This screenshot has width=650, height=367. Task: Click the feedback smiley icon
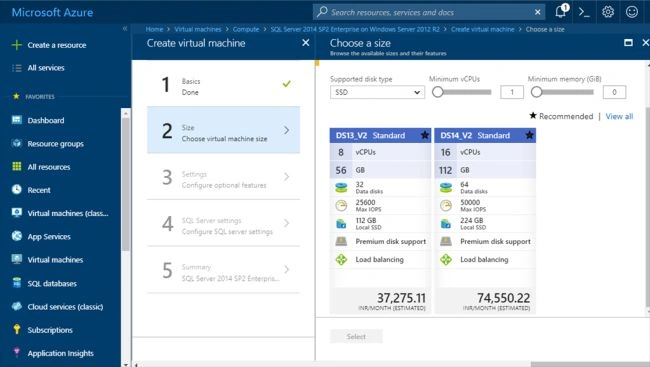632,12
